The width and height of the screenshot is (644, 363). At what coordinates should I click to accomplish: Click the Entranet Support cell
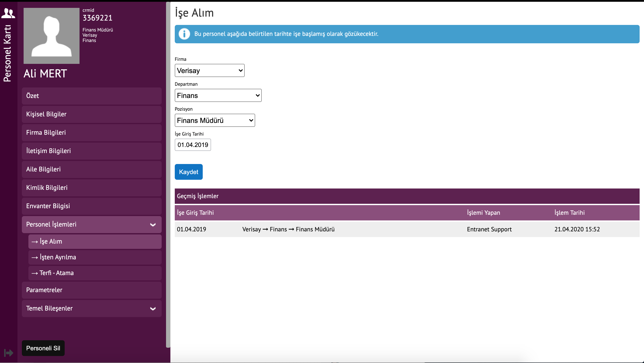pos(489,229)
